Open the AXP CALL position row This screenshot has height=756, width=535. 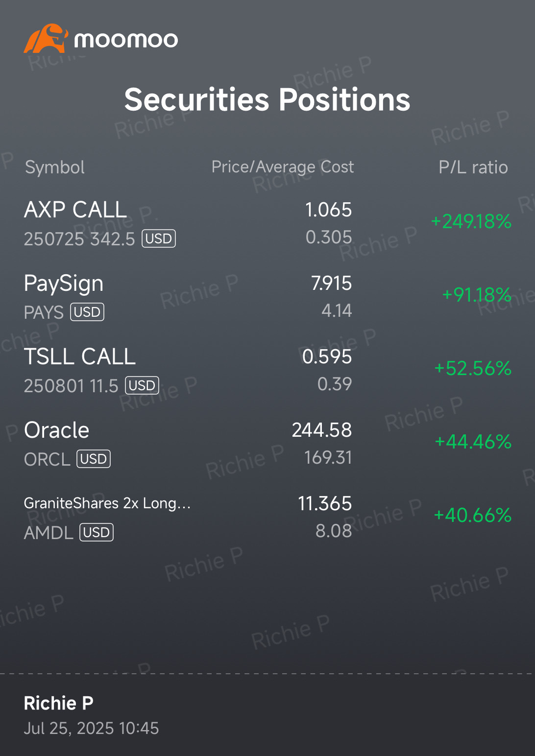click(x=267, y=224)
